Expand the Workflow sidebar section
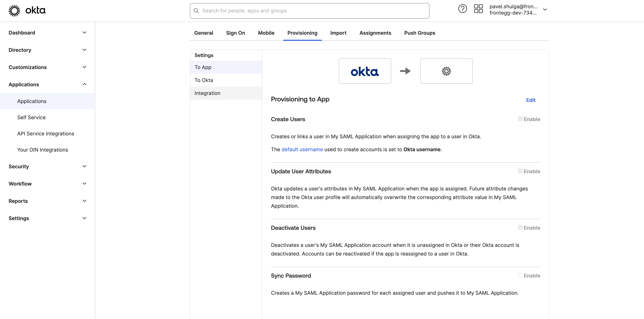 (47, 184)
